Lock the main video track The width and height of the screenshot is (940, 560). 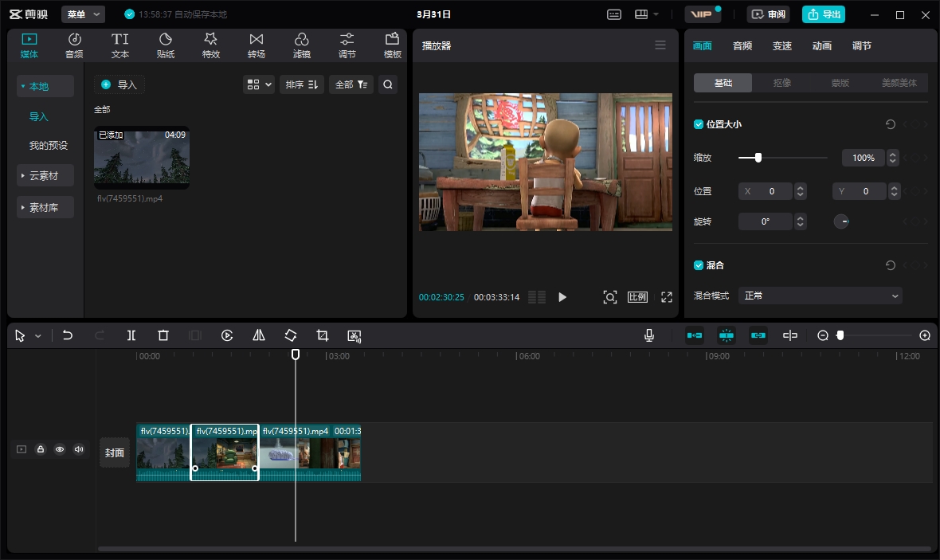coord(40,449)
